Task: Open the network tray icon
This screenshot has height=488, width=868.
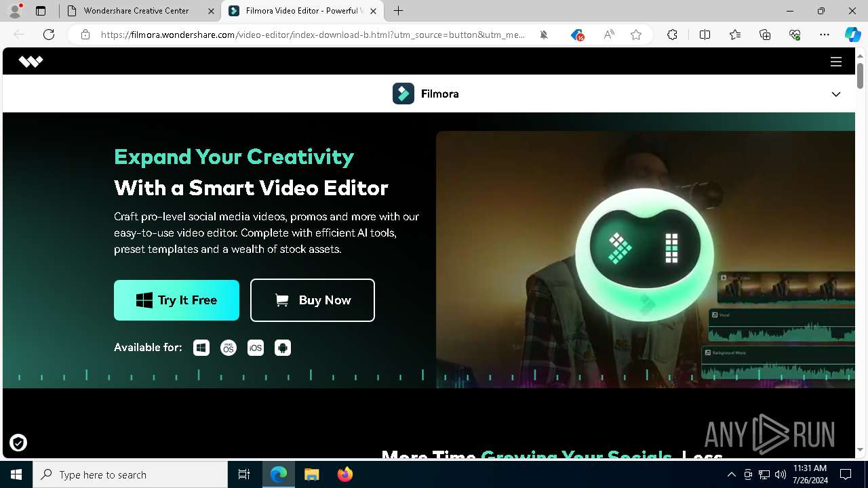Action: [x=764, y=474]
